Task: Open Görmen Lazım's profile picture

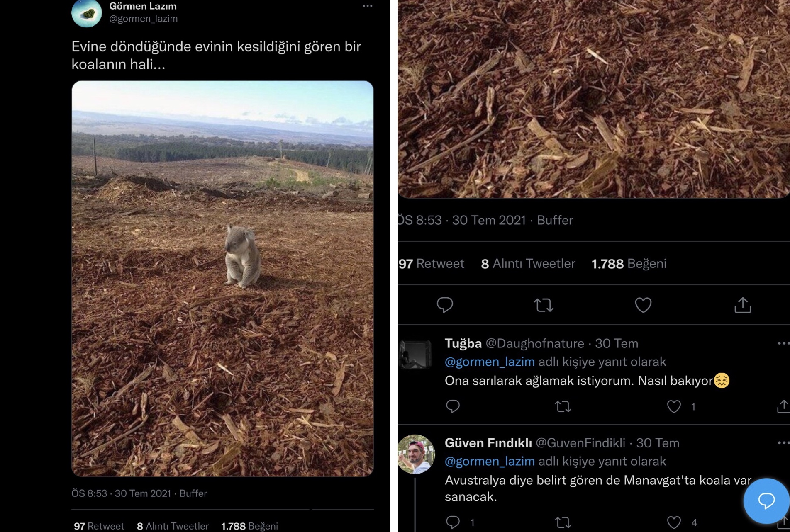Action: tap(87, 13)
